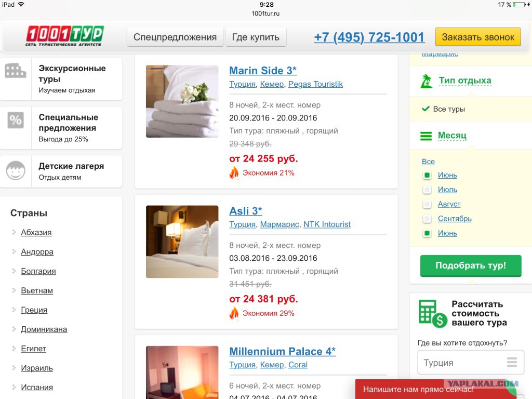Click the Asli 3* hotel room thumbnail
532x399 pixels.
(x=182, y=242)
